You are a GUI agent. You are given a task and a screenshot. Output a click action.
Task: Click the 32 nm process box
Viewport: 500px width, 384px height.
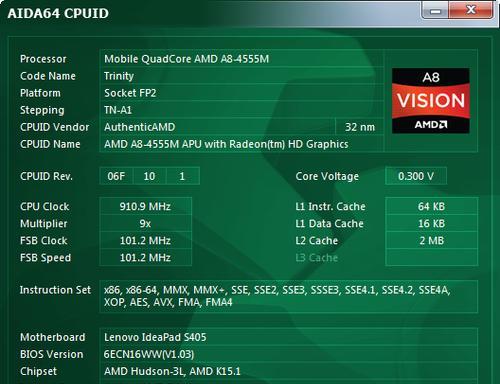359,127
